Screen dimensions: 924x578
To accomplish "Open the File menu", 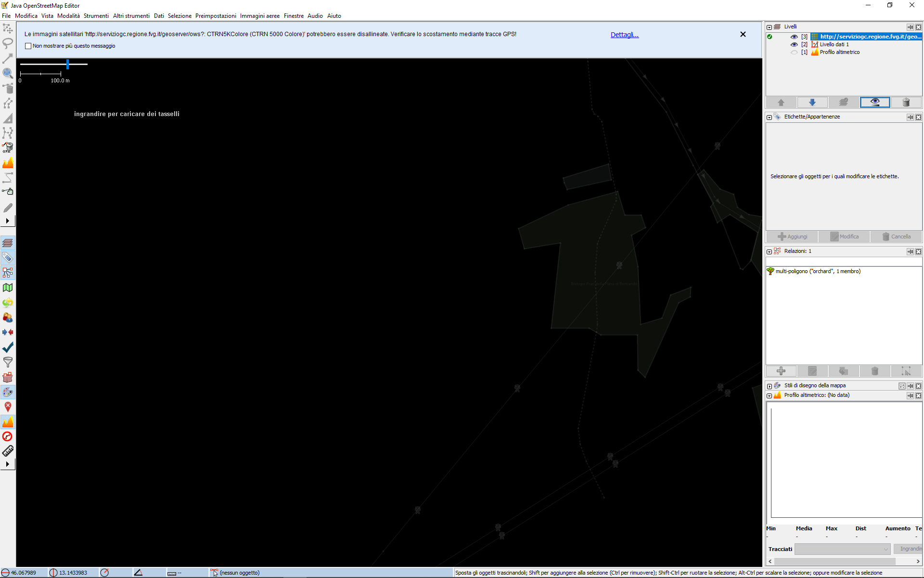I will [6, 16].
